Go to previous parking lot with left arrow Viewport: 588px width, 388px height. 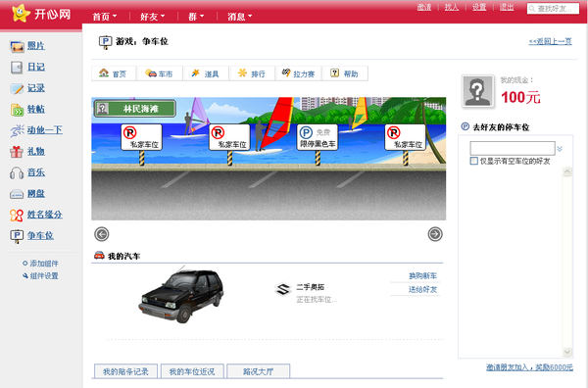(x=102, y=234)
